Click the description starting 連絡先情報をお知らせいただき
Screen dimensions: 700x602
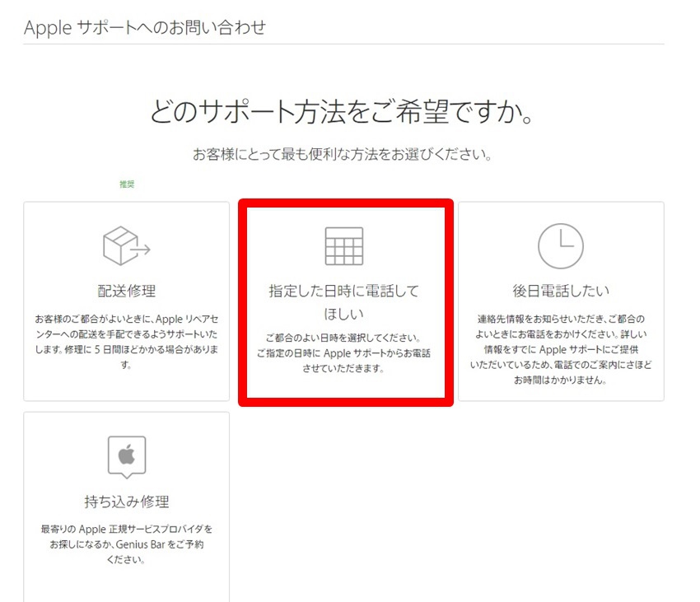coord(561,349)
